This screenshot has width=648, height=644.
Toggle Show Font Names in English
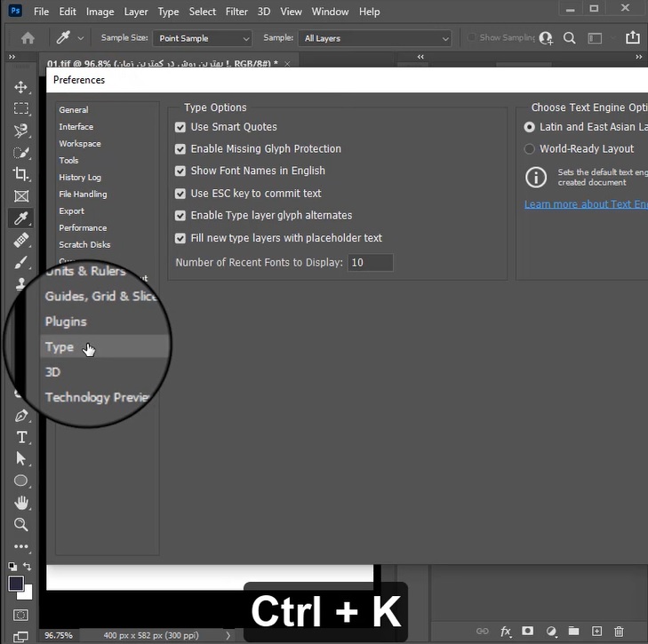180,171
